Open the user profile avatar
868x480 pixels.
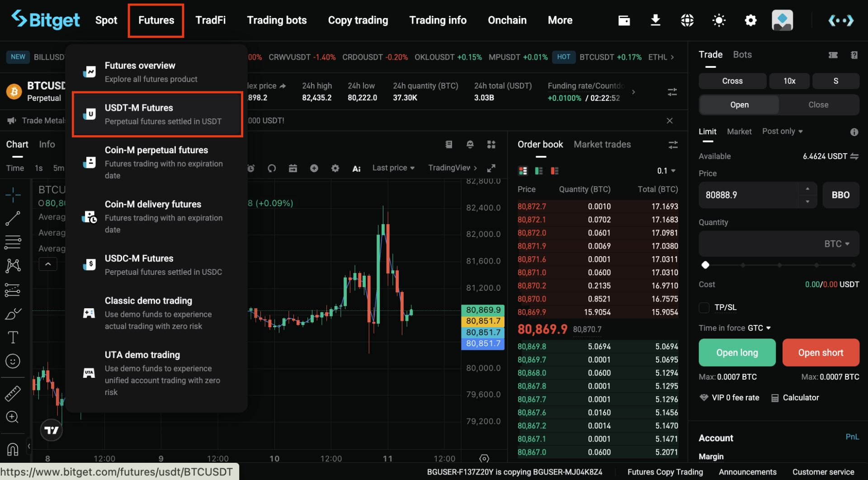[x=782, y=20]
